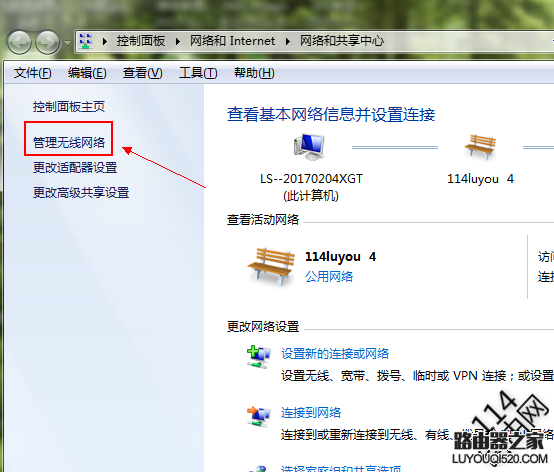
Task: Click the 设置新的连接或网络 link
Action: pyautogui.click(x=335, y=353)
